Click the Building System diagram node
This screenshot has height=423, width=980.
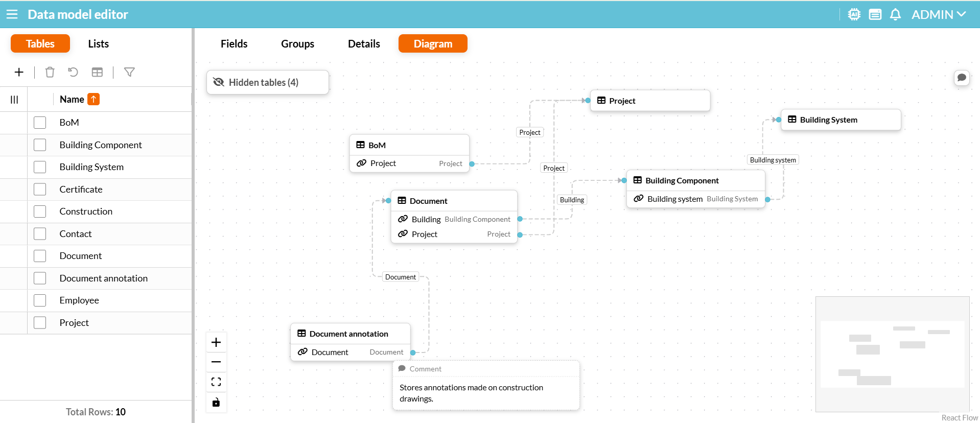[x=841, y=120]
